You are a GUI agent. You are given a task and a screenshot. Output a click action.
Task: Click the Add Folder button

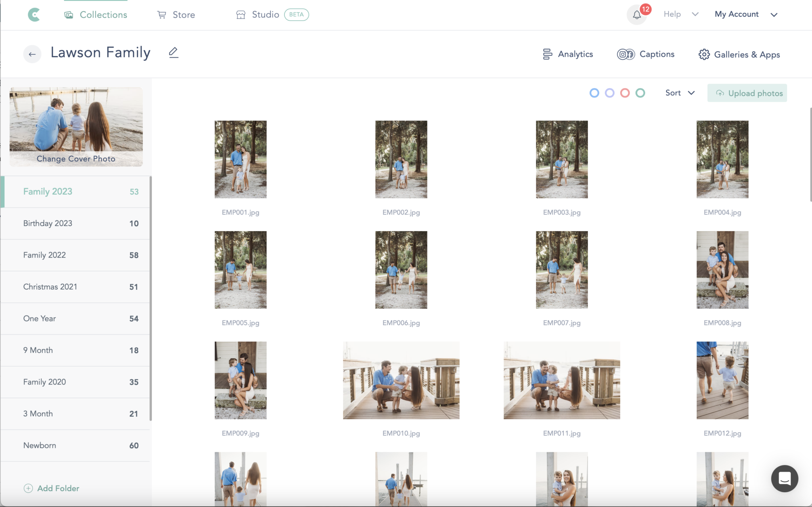[x=51, y=488]
